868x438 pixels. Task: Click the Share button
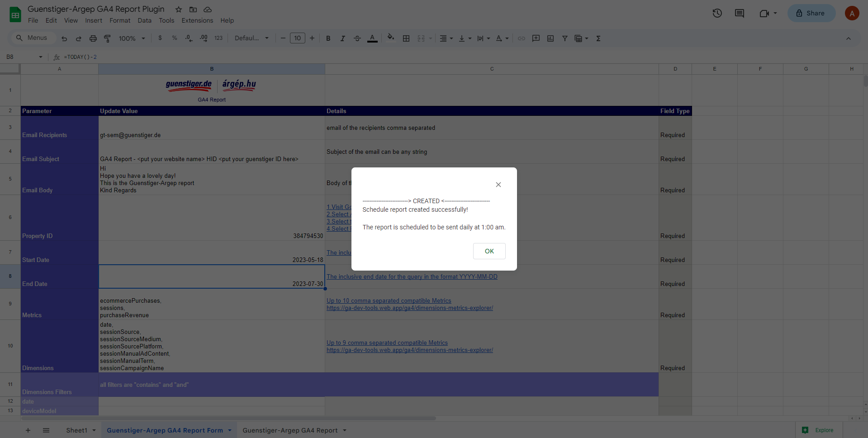811,13
